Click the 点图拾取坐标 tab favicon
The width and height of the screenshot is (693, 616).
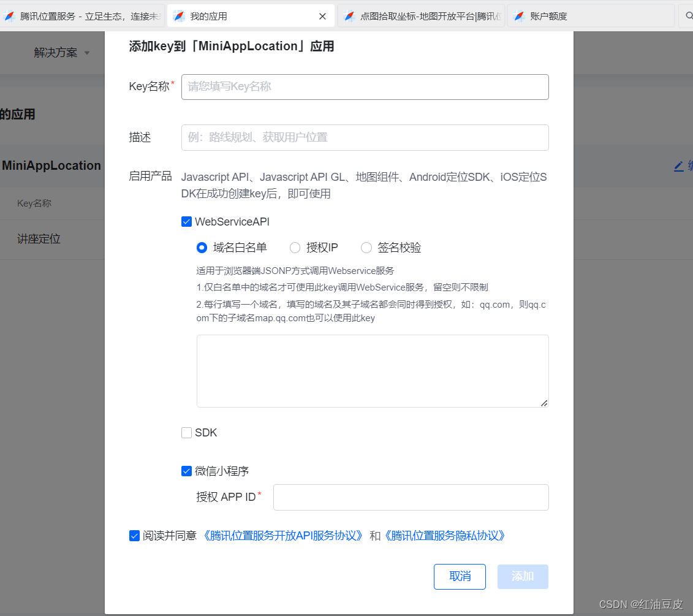[349, 17]
